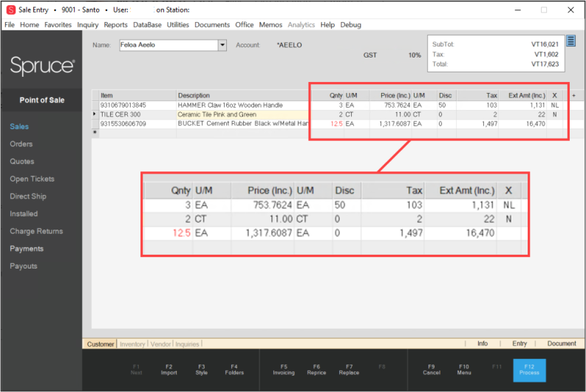This screenshot has height=392, width=586.
Task: Click the F4 Folders function key
Action: coord(234,370)
